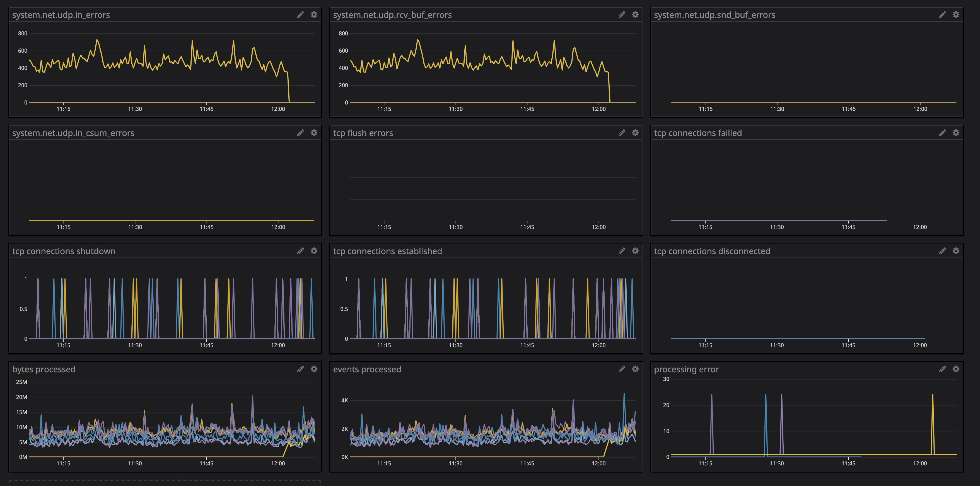Screen dimensions: 980x486
Task: Click the edit pencil on system.net.udp.snd_buf_errors
Action: click(943, 14)
